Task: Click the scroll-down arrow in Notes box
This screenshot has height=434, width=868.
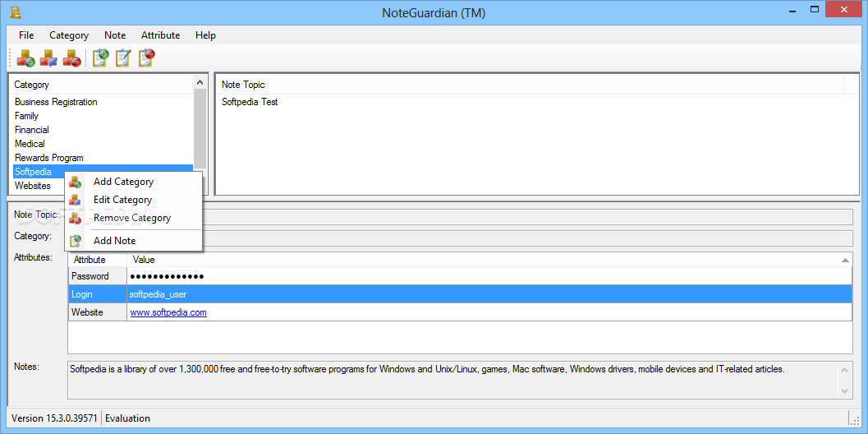Action: coord(845,390)
